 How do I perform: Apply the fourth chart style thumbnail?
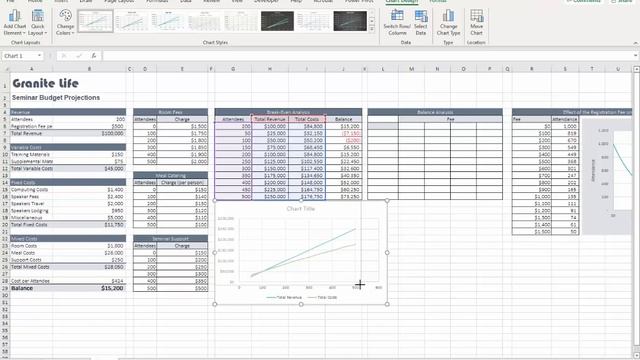coord(204,21)
